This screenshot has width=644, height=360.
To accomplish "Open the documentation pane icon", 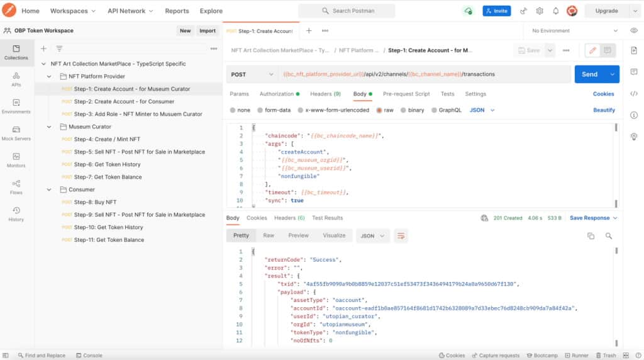I will pos(634,50).
